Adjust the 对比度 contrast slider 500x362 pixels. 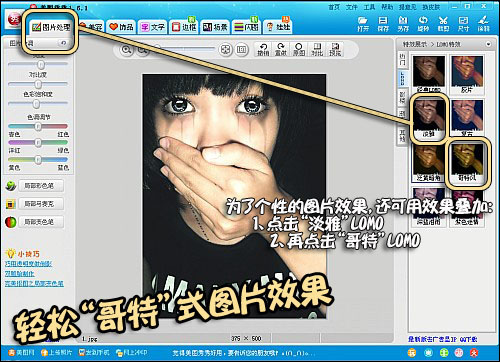pos(38,84)
